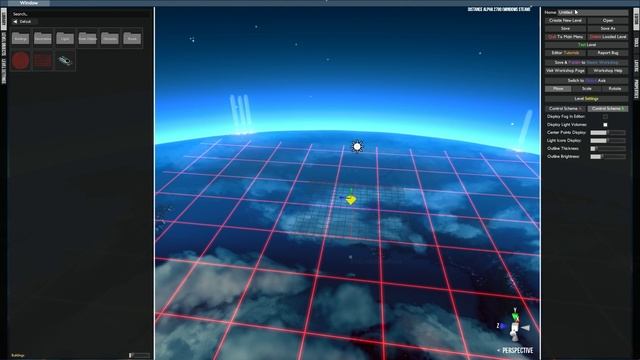
Task: Select the Move transform mode
Action: click(x=558, y=89)
